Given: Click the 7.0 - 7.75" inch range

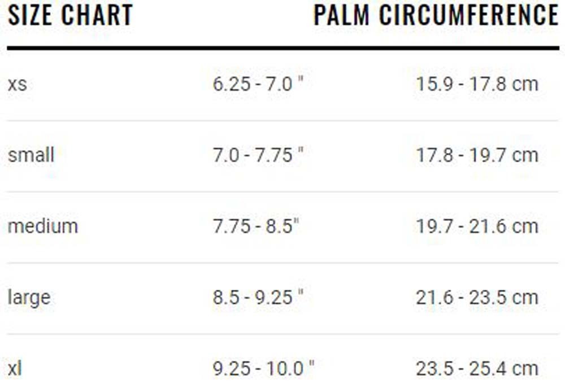Looking at the screenshot, I should point(258,155).
